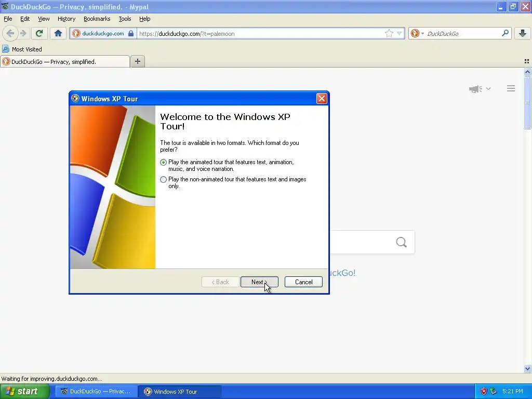Open the Bookmarks menu

click(97, 19)
